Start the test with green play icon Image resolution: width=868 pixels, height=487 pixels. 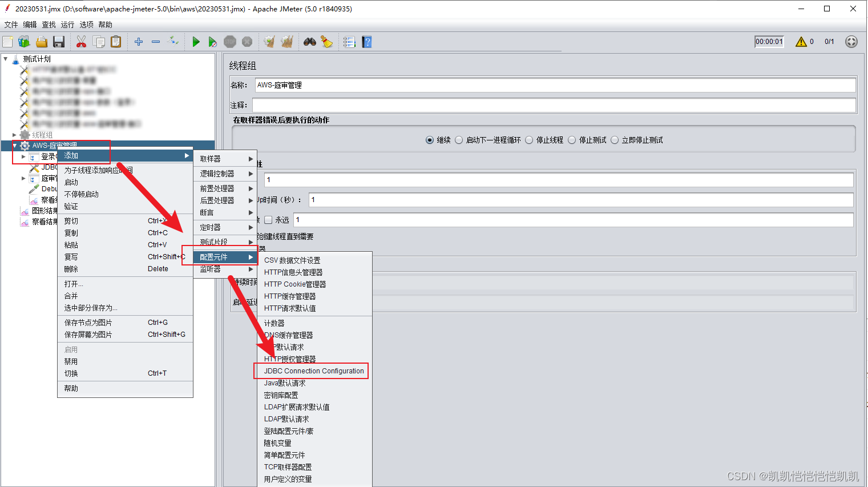coord(196,42)
